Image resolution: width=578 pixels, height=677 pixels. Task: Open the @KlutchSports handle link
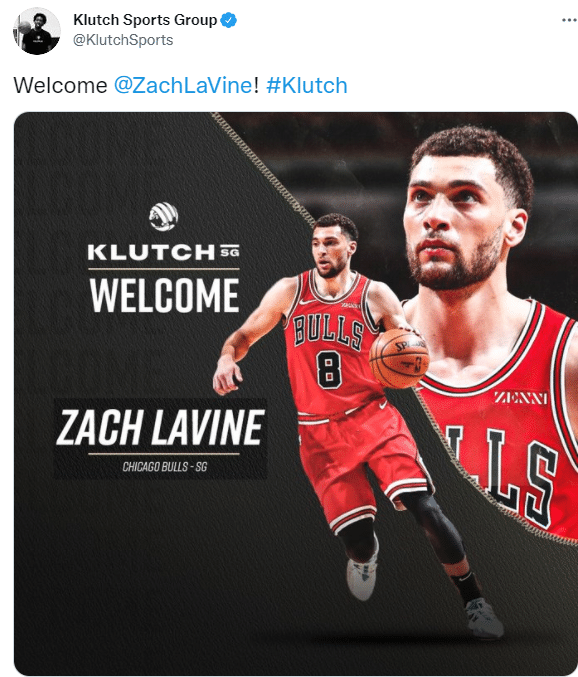tap(123, 40)
